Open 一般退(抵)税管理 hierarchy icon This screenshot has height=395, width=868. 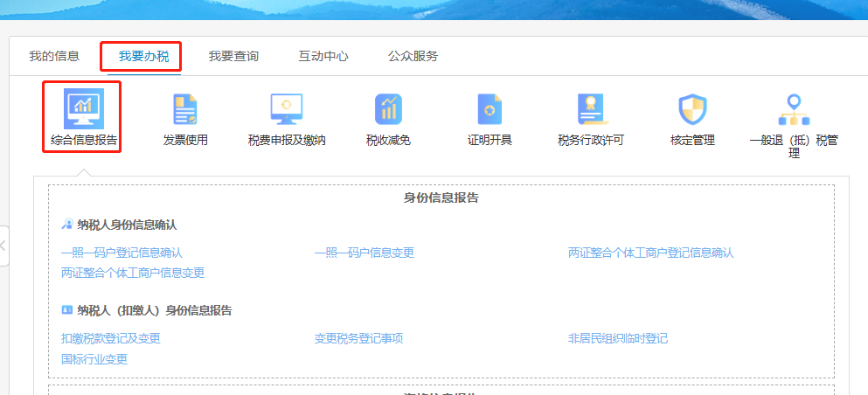pyautogui.click(x=794, y=109)
